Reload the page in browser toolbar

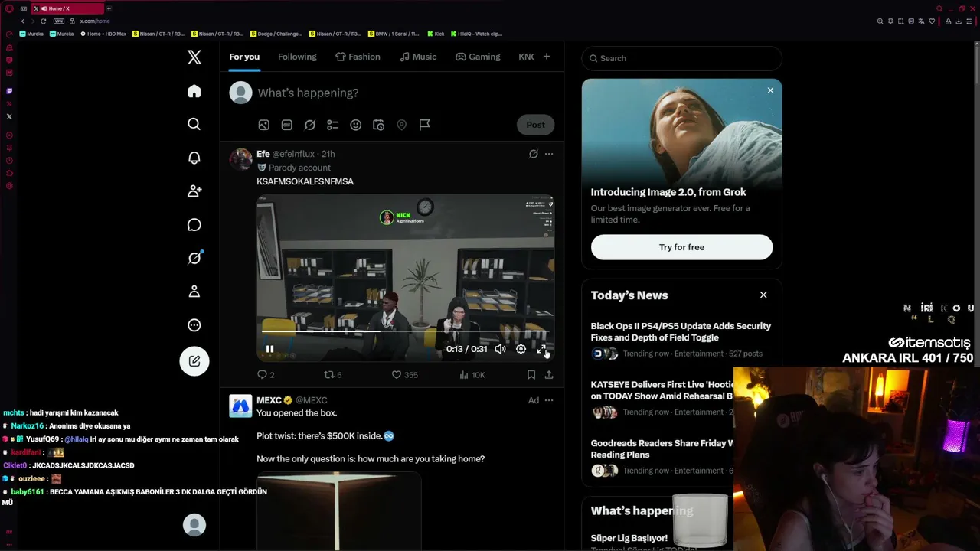(43, 21)
